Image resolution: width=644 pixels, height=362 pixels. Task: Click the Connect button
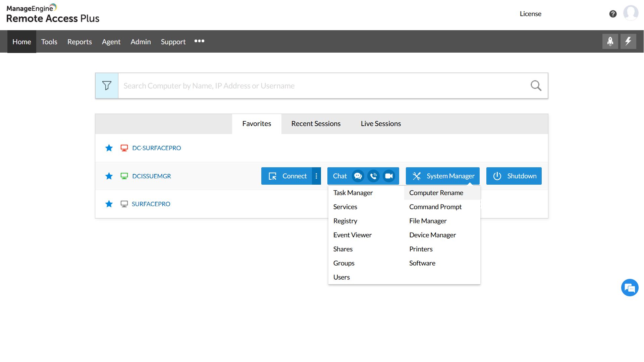[286, 176]
